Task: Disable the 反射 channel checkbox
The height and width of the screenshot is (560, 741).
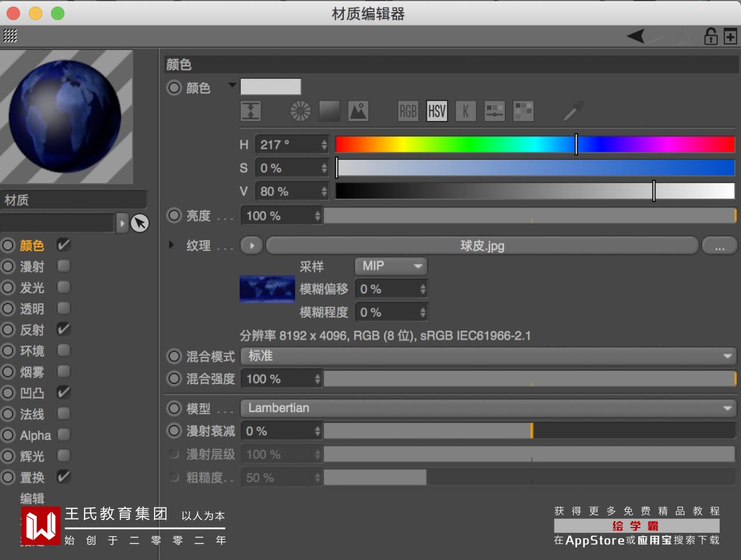Action: click(64, 330)
